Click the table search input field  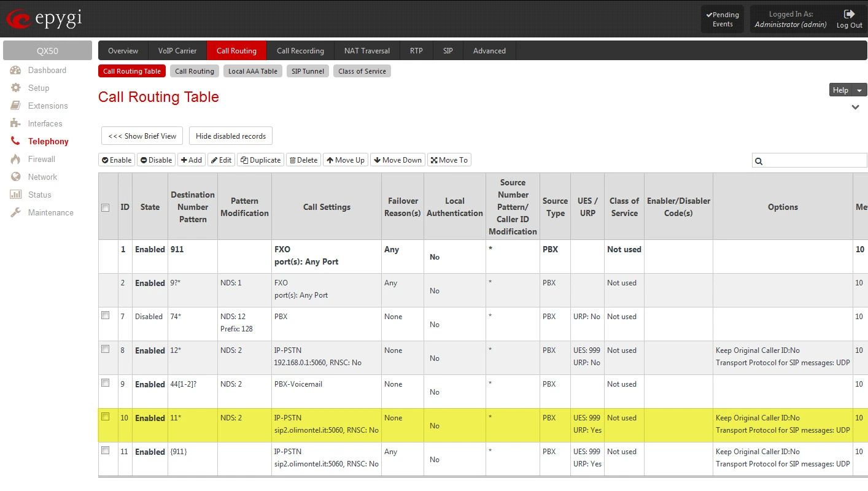[x=815, y=161]
